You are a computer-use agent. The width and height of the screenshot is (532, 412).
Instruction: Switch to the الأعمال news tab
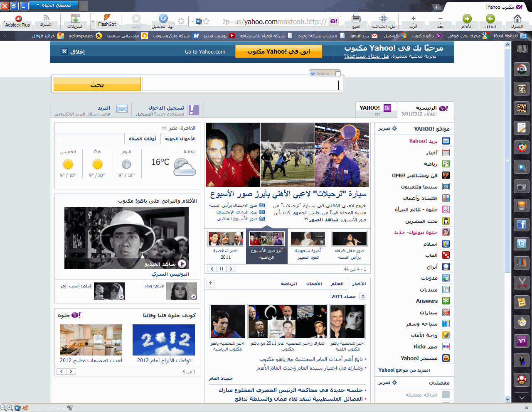coord(314,284)
